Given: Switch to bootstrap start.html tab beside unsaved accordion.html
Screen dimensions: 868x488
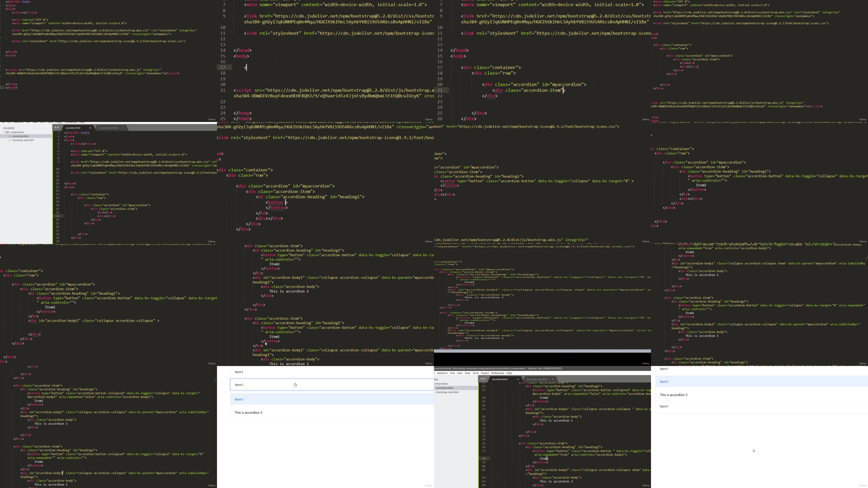Looking at the screenshot, I should point(108,128).
